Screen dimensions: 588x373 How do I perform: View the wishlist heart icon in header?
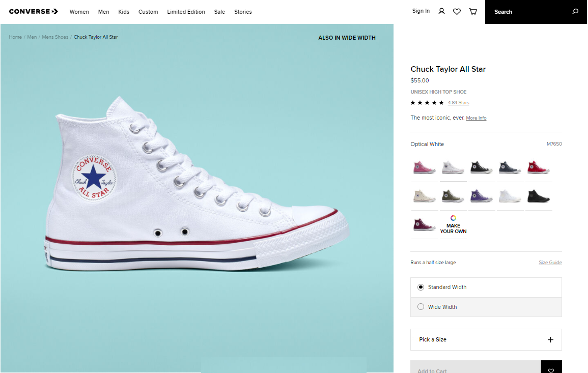(457, 12)
